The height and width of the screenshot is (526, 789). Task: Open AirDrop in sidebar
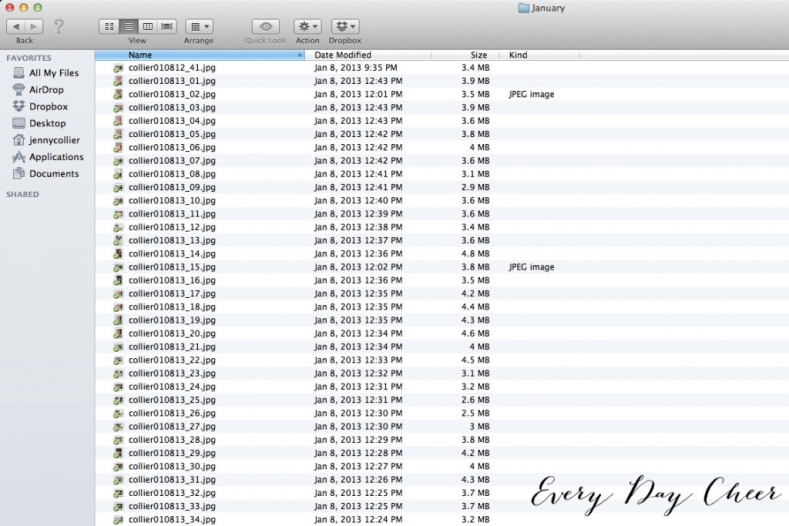pyautogui.click(x=46, y=90)
